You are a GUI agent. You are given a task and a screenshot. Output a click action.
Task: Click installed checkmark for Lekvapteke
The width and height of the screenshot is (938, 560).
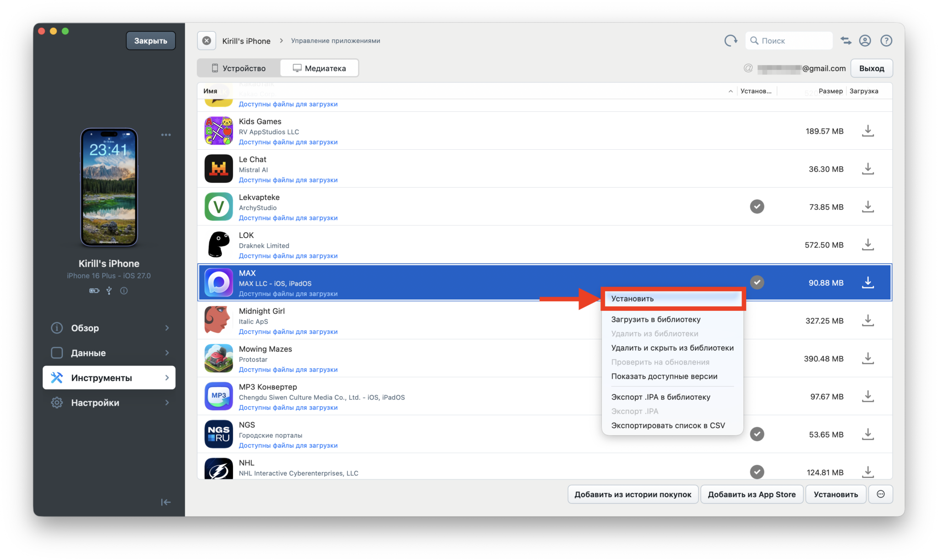[x=757, y=207]
